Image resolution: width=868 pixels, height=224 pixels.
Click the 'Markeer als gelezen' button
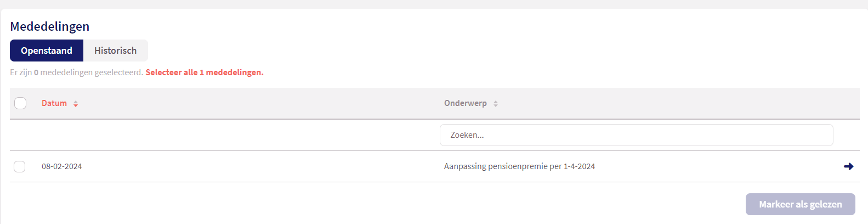coord(801,204)
